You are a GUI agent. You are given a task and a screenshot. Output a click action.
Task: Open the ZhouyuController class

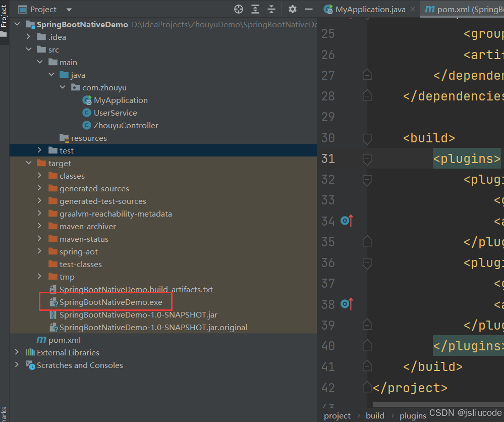coord(126,125)
